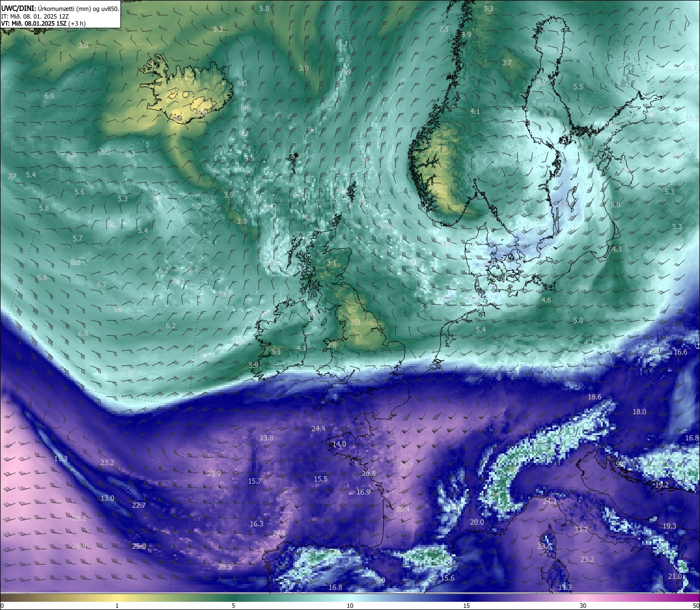Click the 21.0 value in the bottom-right corner
700x610 pixels.
coord(675,577)
